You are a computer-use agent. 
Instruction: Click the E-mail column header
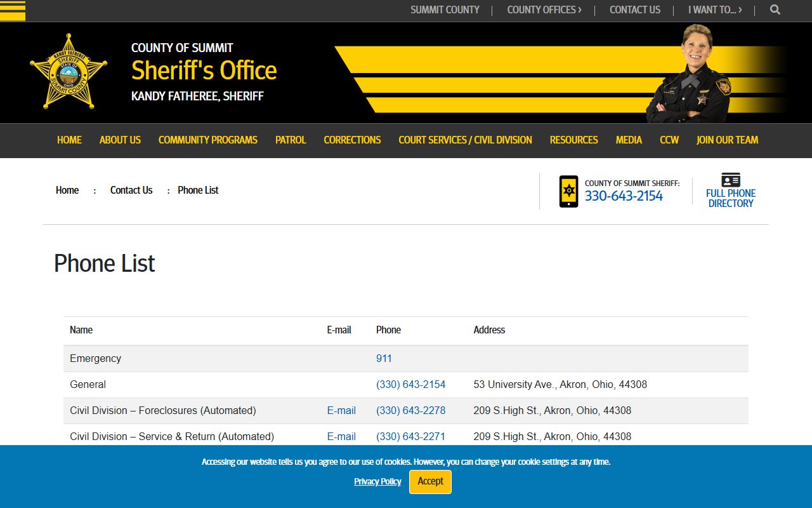(x=339, y=330)
